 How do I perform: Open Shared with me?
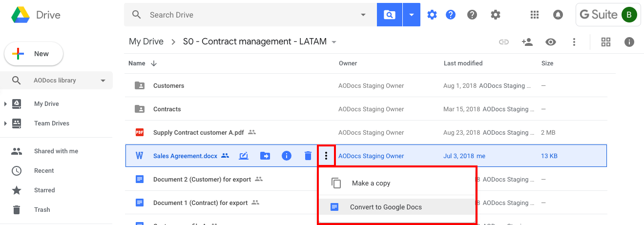[x=56, y=151]
